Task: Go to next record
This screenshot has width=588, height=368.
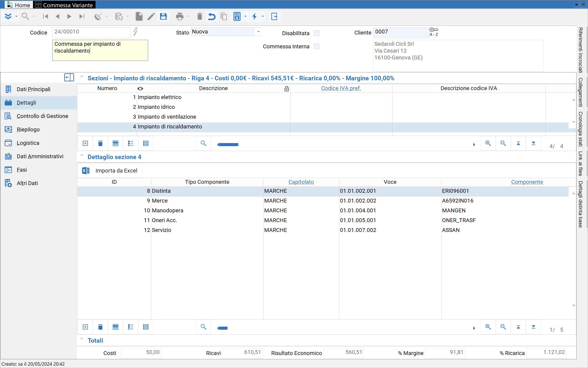Action: pos(69,17)
